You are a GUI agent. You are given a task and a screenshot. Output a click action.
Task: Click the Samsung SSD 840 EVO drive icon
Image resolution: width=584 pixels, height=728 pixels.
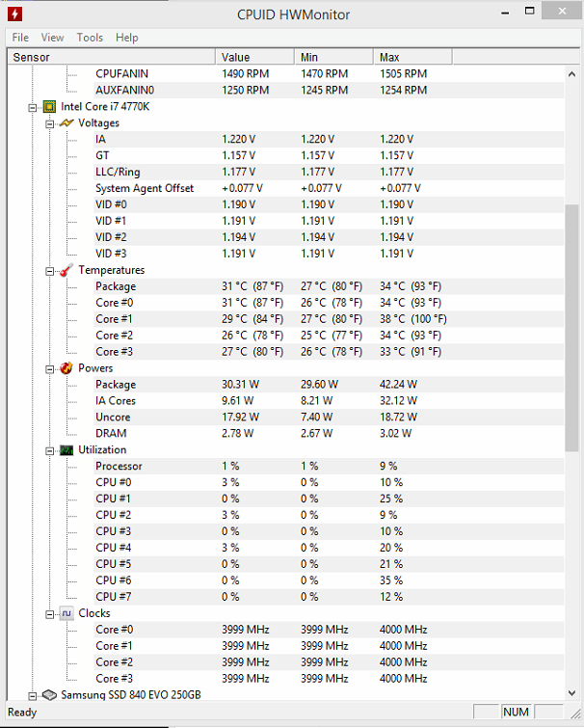(x=49, y=695)
